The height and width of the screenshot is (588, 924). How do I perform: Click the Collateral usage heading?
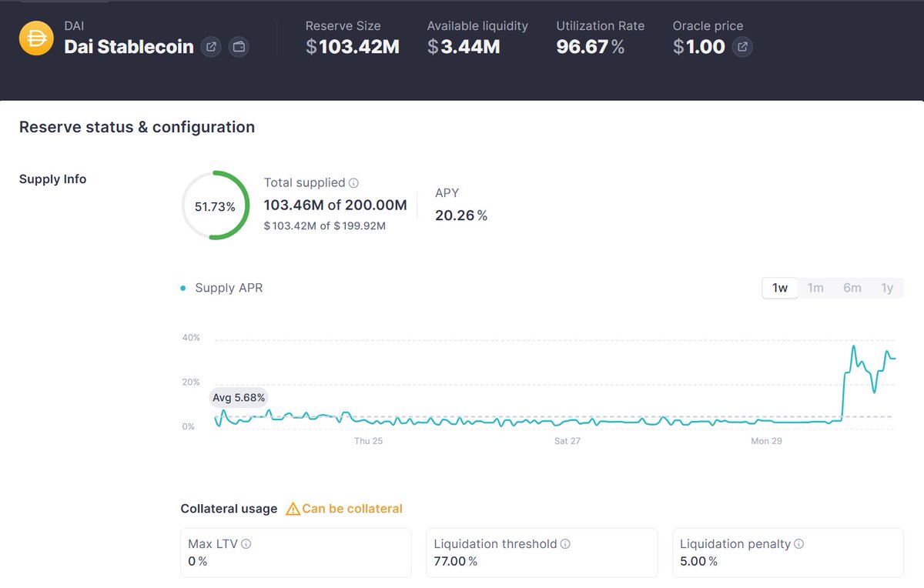click(229, 509)
